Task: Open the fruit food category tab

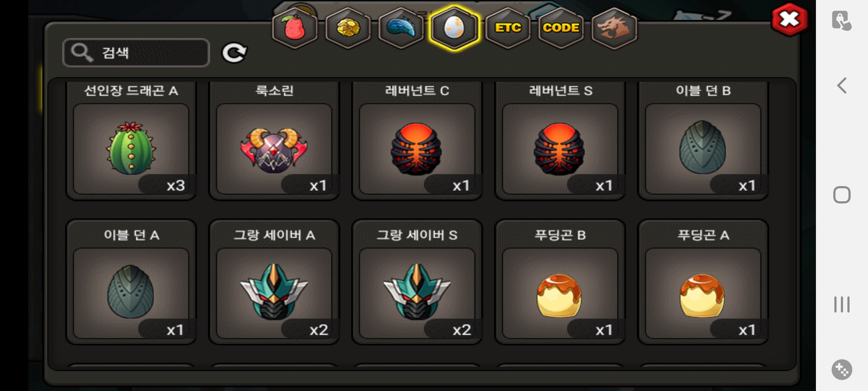Action: click(x=295, y=28)
